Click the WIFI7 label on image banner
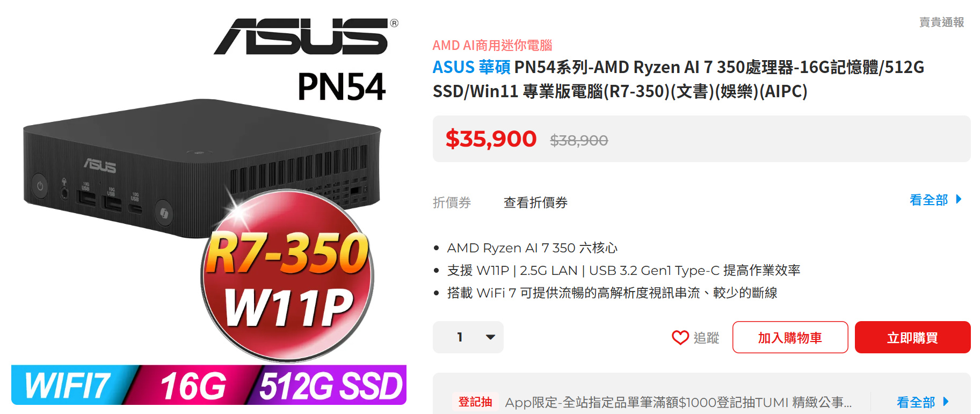This screenshot has width=980, height=414. (x=68, y=386)
